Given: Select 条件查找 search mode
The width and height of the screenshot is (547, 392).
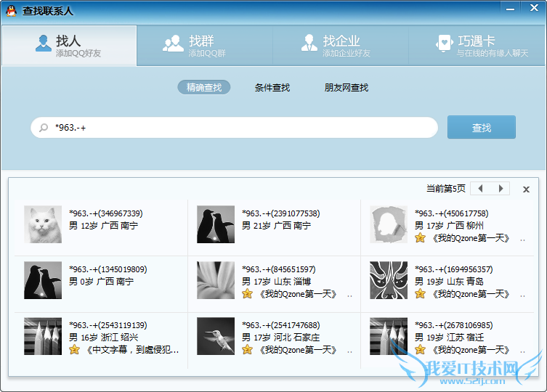Looking at the screenshot, I should click(272, 87).
